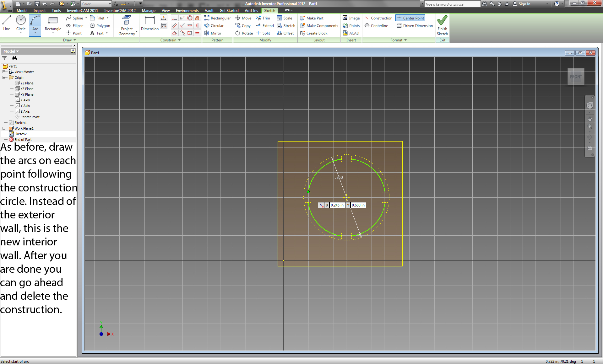Click the keyword search field
The width and height of the screenshot is (603, 364).
[452, 4]
